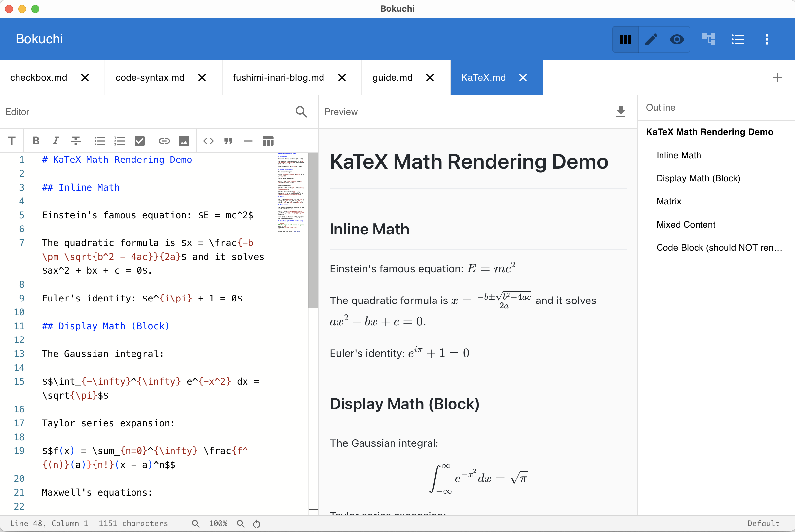Insert an image from the editor toolbar
Viewport: 795px width, 532px height.
(184, 141)
